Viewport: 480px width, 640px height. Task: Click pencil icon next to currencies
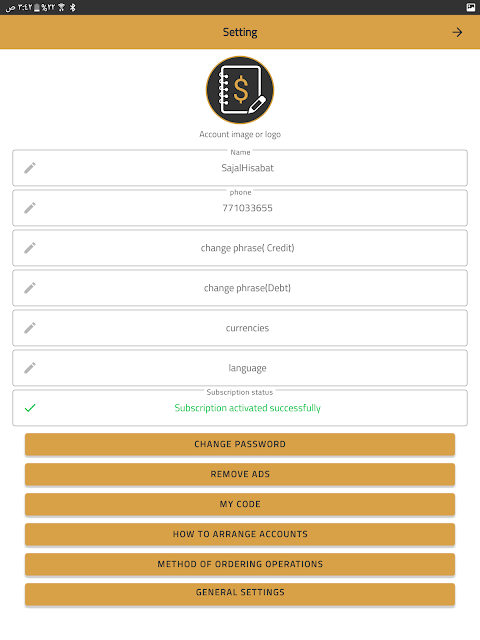(30, 328)
